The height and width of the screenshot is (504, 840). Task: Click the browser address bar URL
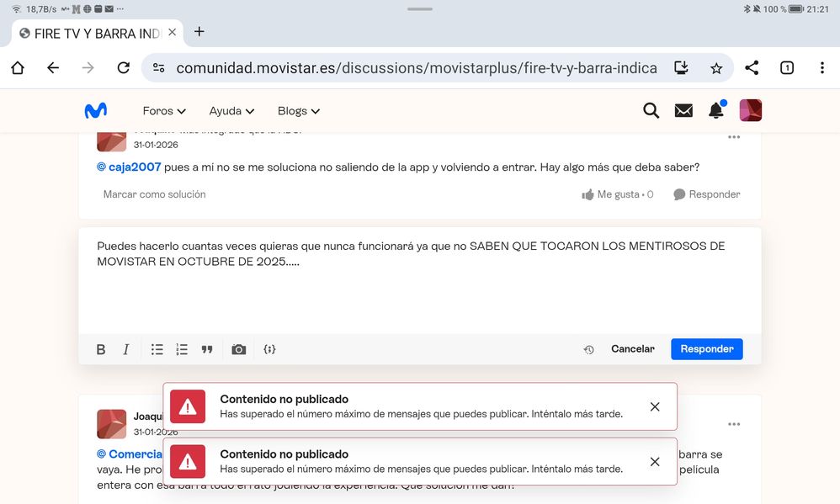(x=416, y=68)
